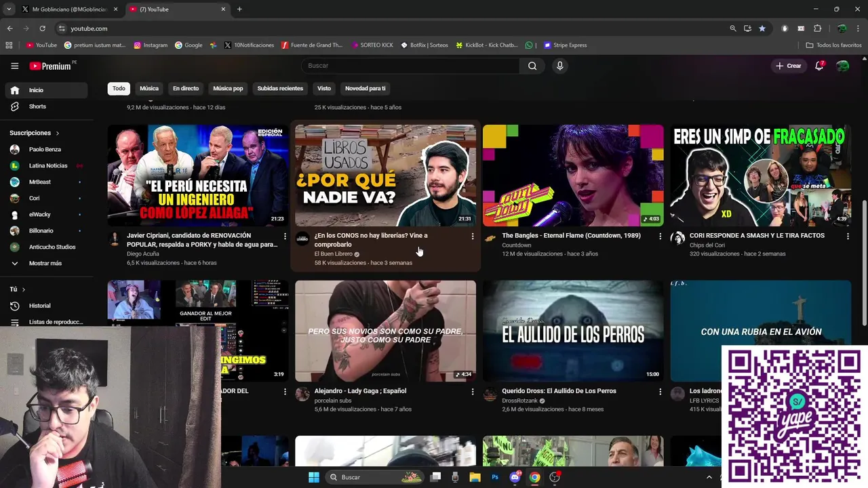Open the YouTube hamburger guide menu

[x=14, y=66]
